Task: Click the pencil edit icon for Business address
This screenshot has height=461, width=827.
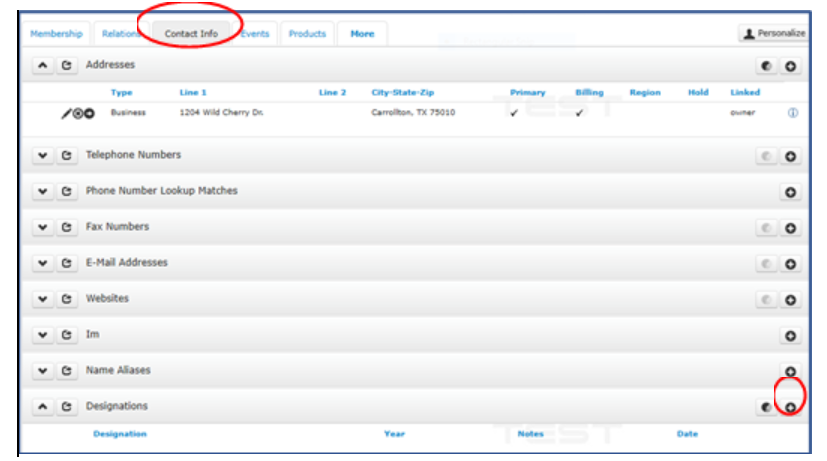Action: [66, 113]
